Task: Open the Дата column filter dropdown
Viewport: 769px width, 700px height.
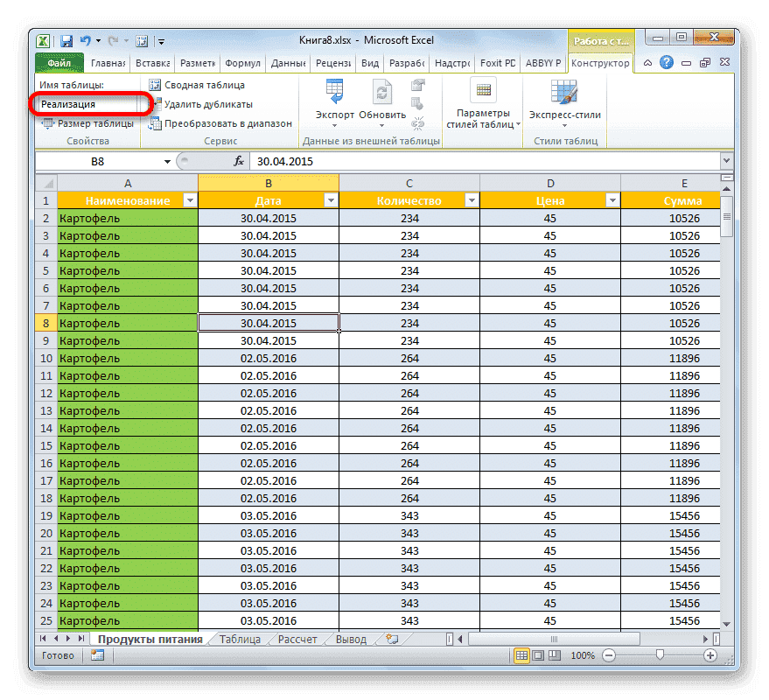Action: (331, 200)
